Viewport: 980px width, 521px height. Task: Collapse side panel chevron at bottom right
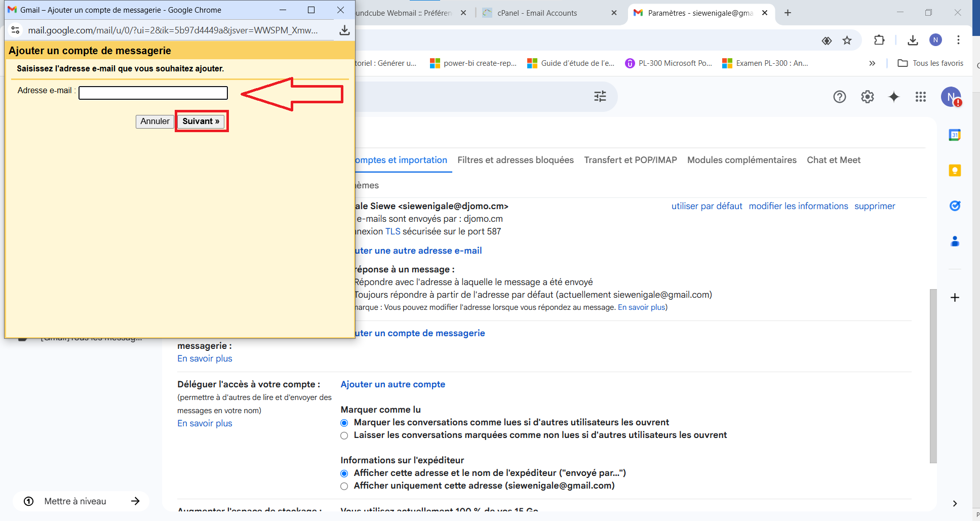tap(955, 503)
